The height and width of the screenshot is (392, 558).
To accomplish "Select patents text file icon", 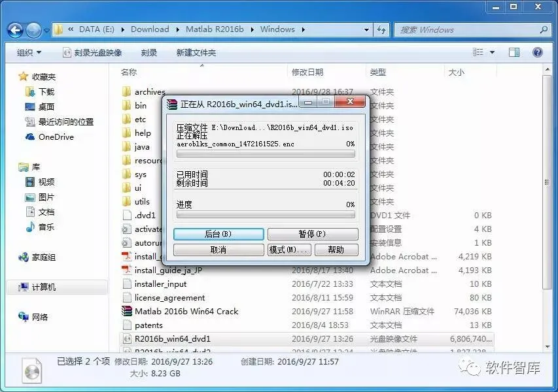I will pos(127,325).
